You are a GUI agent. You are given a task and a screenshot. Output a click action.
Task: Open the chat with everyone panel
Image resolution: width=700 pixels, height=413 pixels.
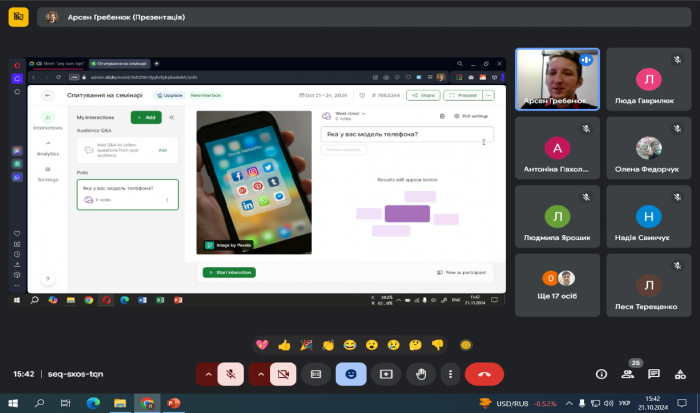(653, 374)
